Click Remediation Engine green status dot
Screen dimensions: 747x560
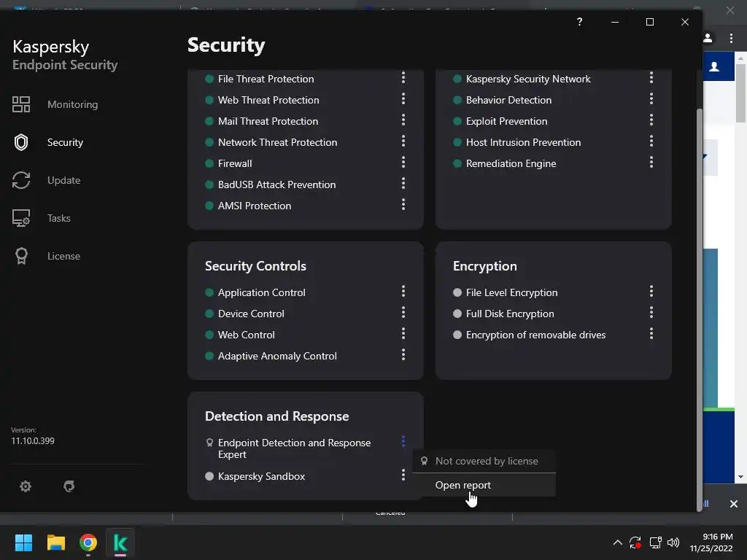(457, 163)
